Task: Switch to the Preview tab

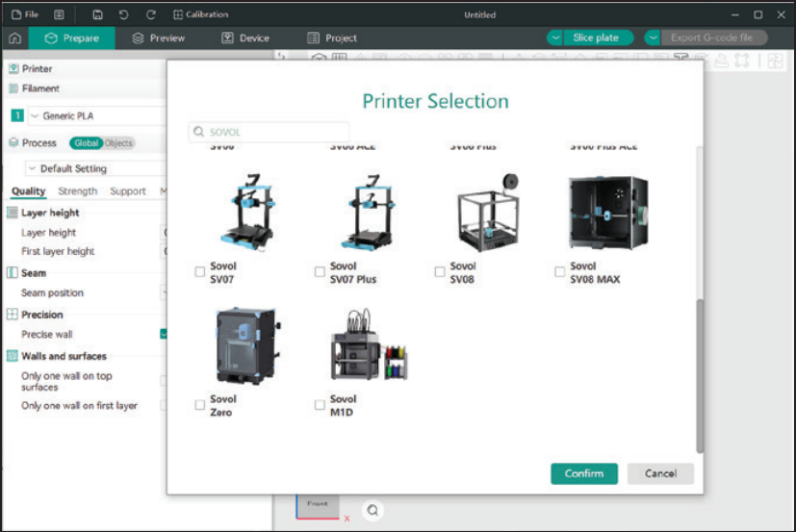Action: tap(159, 38)
